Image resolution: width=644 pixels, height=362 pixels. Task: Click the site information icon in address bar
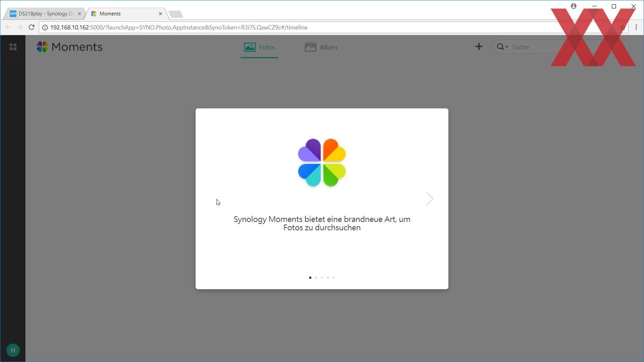click(45, 27)
